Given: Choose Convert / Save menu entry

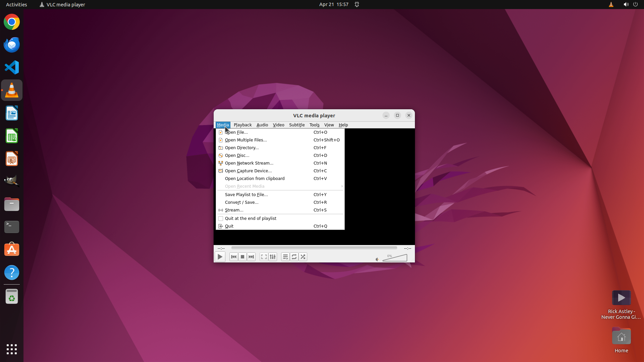Looking at the screenshot, I should click(x=241, y=202).
